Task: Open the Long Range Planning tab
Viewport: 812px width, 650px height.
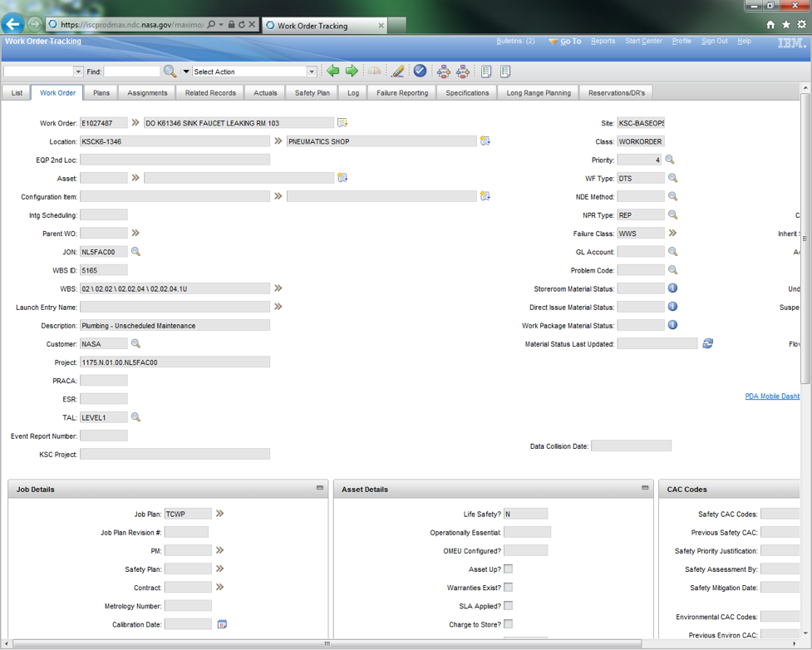Action: 539,93
